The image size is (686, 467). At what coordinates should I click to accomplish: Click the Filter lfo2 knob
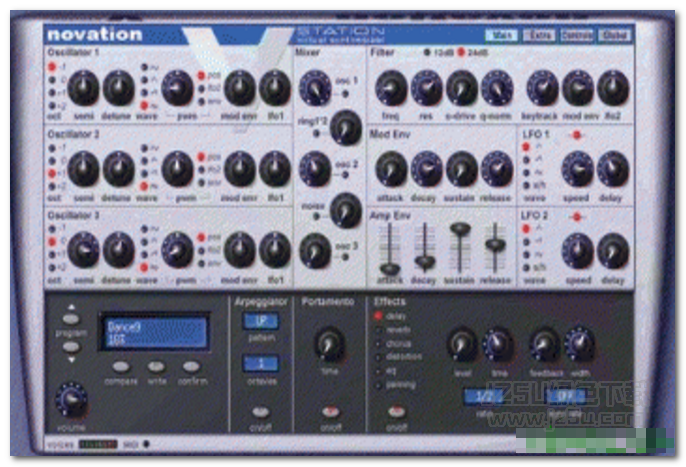pos(613,88)
